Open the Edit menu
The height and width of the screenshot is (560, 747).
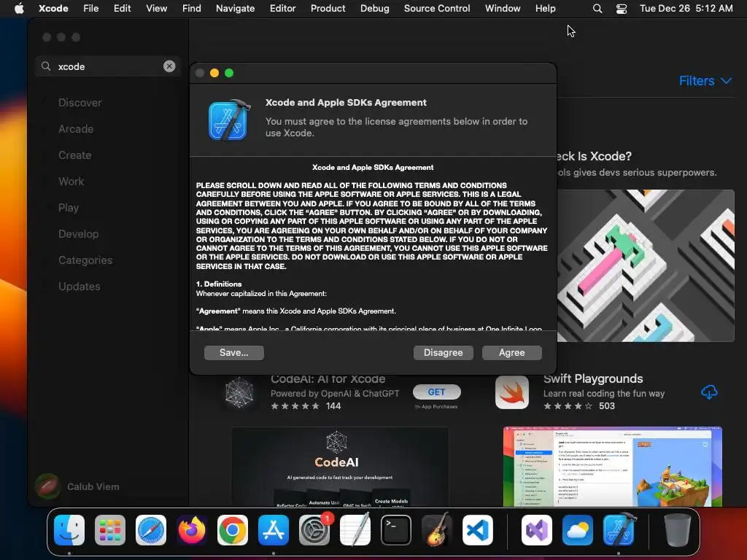point(122,8)
